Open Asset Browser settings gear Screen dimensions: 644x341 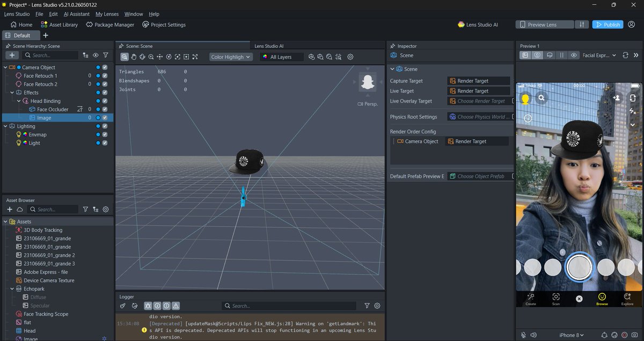click(x=106, y=209)
